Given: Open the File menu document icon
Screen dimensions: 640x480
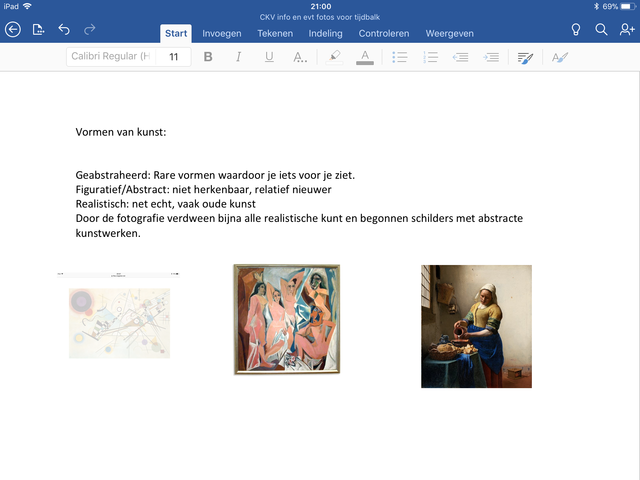Looking at the screenshot, I should pyautogui.click(x=38, y=29).
